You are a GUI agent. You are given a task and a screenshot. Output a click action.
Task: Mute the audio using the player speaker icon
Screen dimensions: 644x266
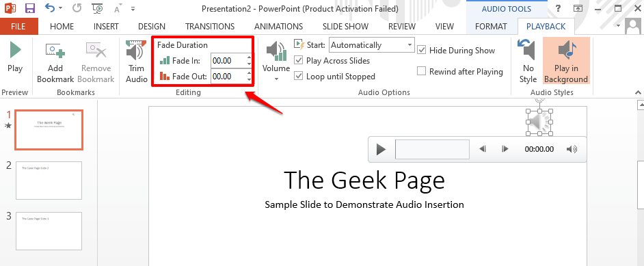pyautogui.click(x=572, y=149)
